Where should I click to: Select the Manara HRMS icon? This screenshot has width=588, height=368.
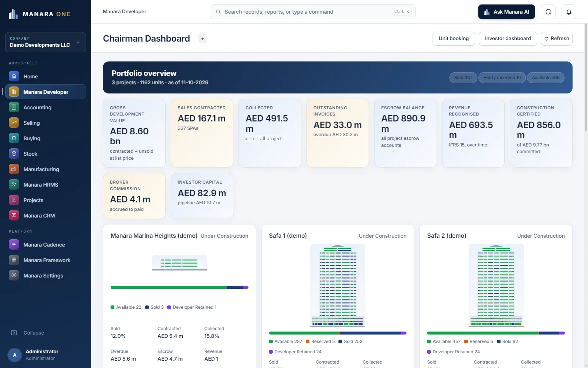(x=14, y=185)
